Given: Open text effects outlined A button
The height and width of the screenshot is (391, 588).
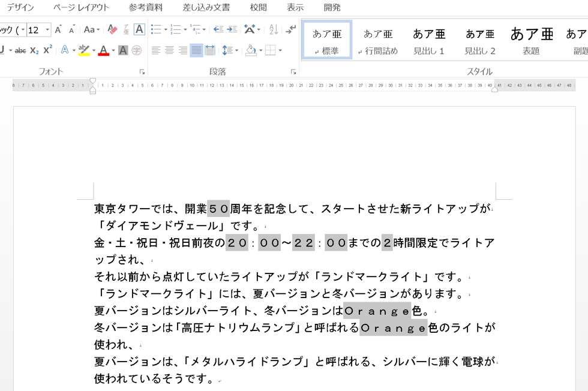Looking at the screenshot, I should coord(65,50).
